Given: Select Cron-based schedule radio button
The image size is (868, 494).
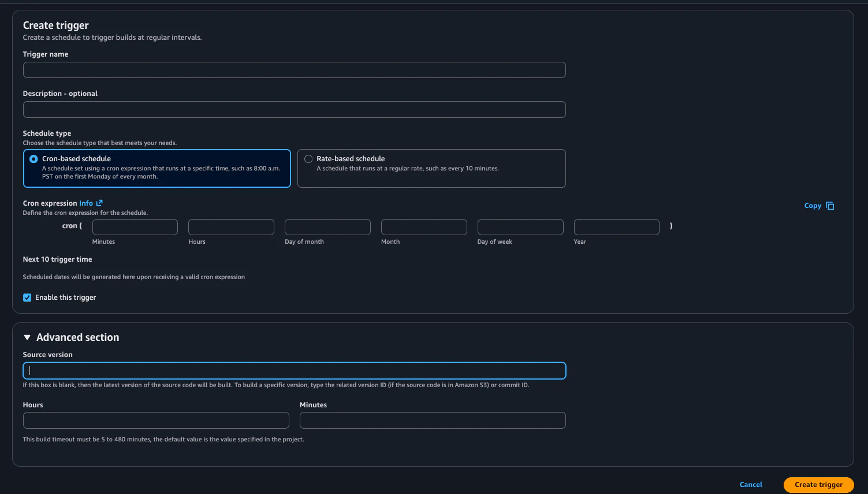Looking at the screenshot, I should (x=33, y=159).
